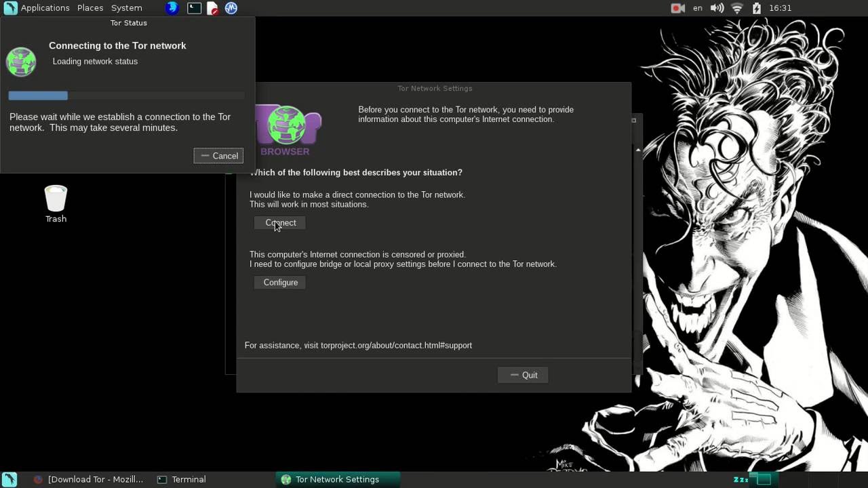Viewport: 868px width, 488px height.
Task: Open the Applications menu
Action: 45,8
